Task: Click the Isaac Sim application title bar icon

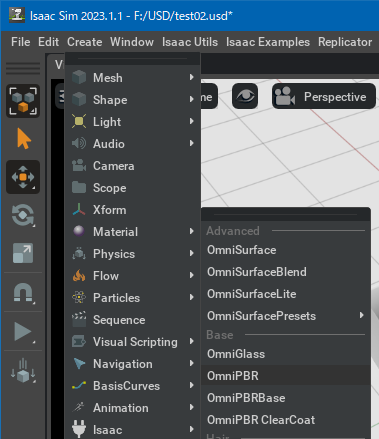Action: click(17, 15)
